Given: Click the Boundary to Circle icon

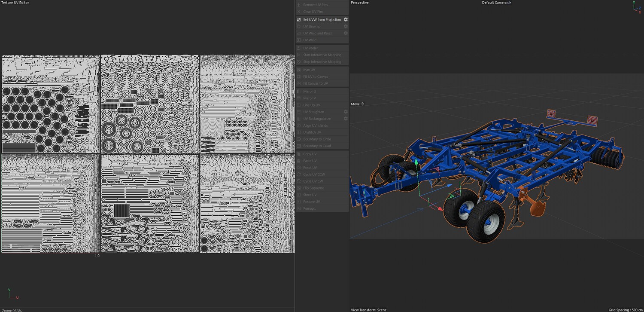Looking at the screenshot, I should pos(299,139).
